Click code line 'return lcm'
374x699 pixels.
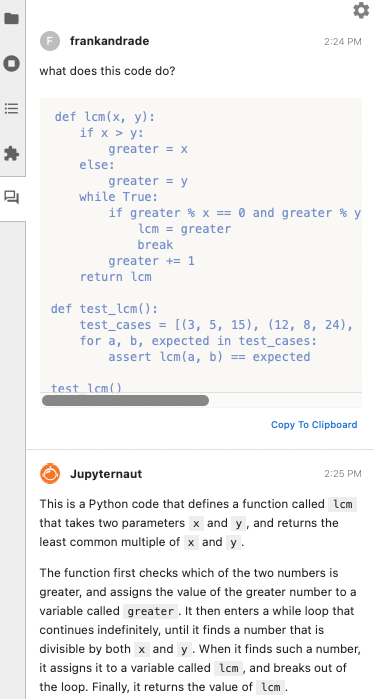[115, 277]
